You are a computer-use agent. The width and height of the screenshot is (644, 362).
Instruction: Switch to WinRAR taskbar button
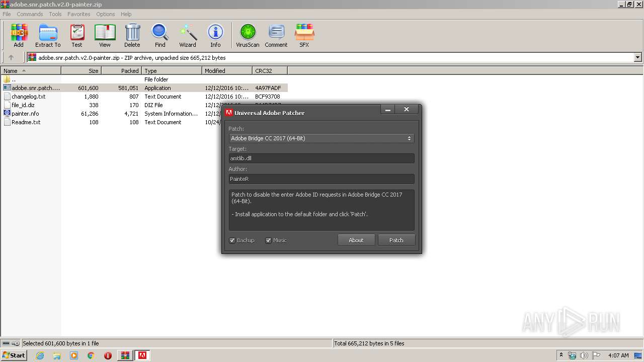(x=125, y=355)
